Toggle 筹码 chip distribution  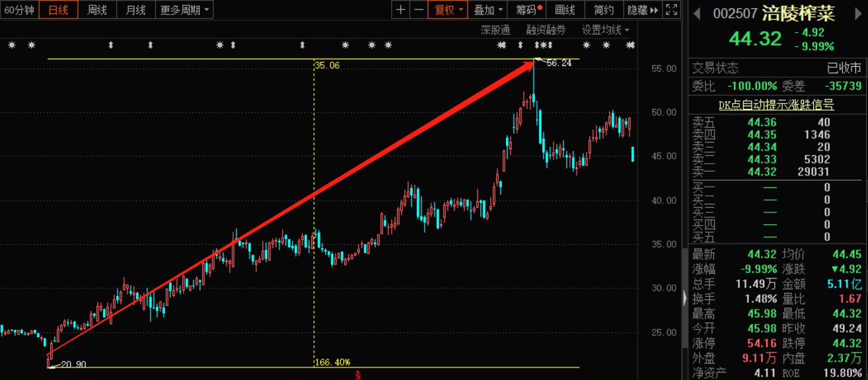coord(528,10)
